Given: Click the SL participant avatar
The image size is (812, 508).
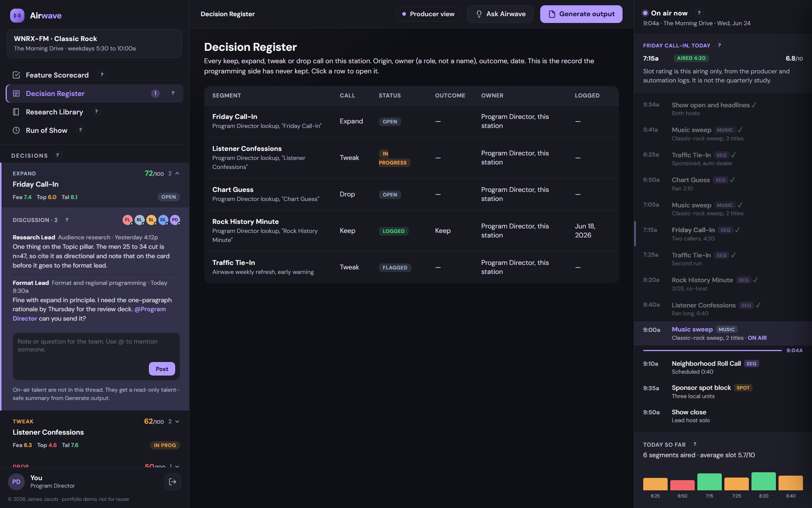Looking at the screenshot, I should 151,220.
